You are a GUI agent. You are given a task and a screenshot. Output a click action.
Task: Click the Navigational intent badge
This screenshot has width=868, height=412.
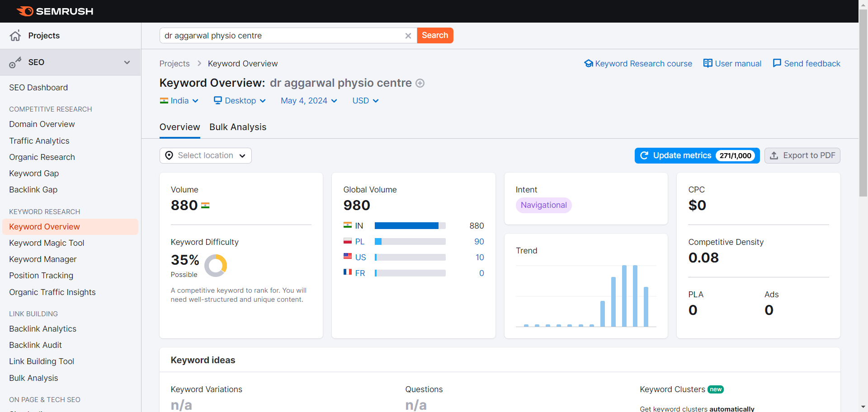[x=544, y=205]
